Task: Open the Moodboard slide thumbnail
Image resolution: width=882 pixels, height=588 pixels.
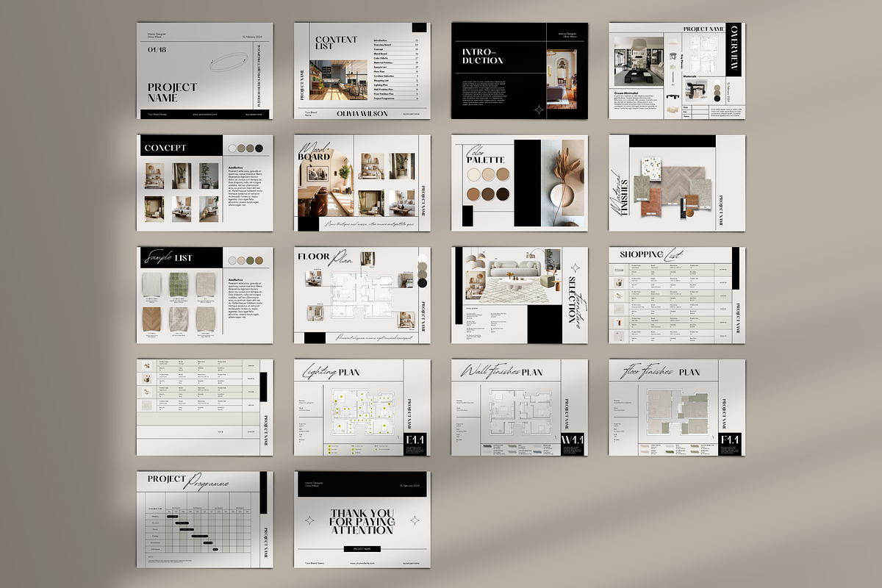Action: pyautogui.click(x=362, y=182)
